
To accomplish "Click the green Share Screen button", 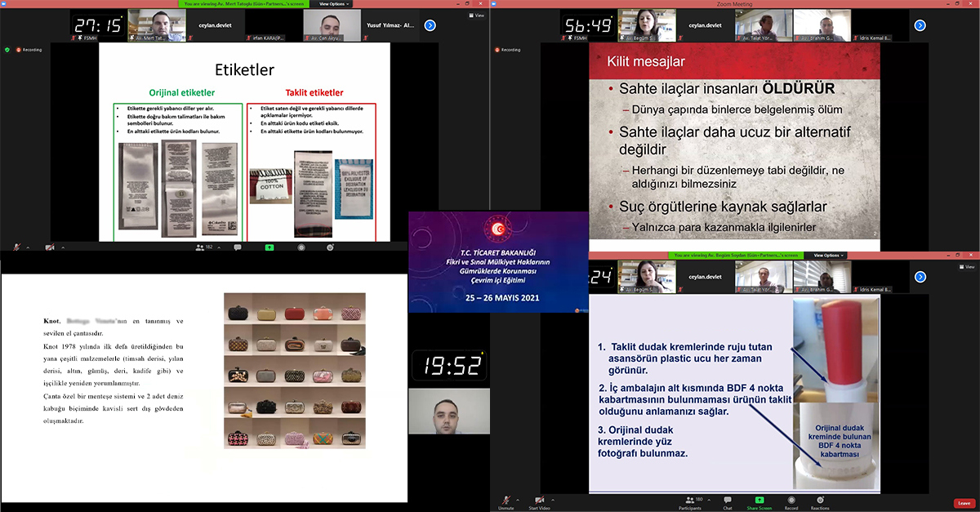I will point(759,500).
